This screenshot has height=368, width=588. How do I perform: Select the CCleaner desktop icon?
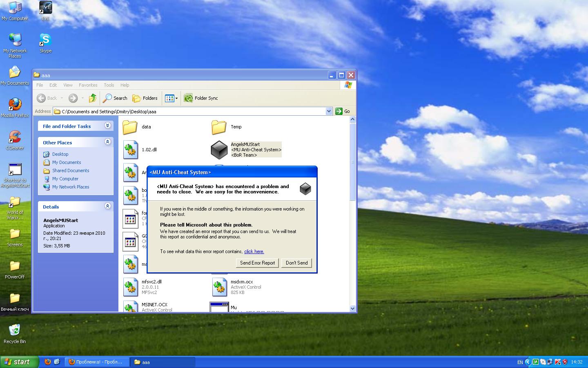coord(15,140)
